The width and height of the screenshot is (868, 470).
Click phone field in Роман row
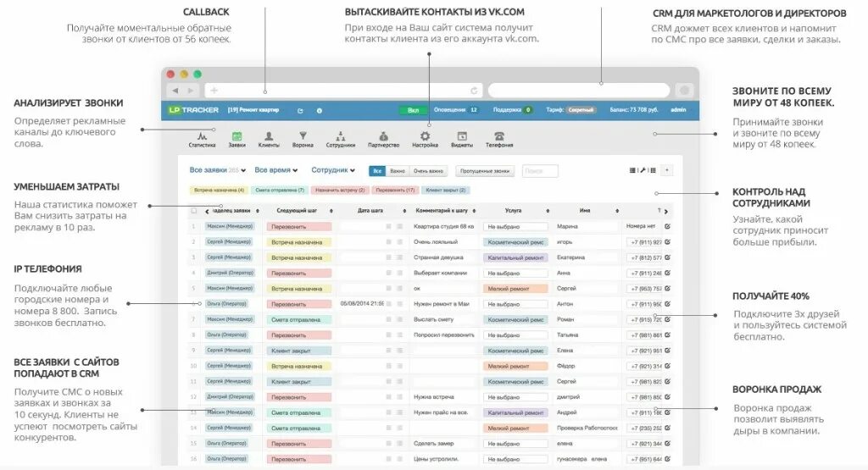(644, 319)
